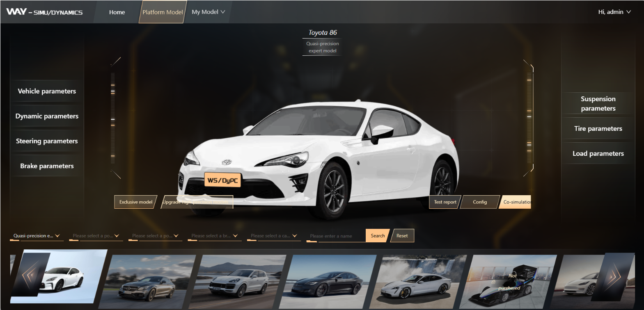The height and width of the screenshot is (310, 644).
Task: Open the 'Please select a ca...' dropdown
Action: coord(274,236)
